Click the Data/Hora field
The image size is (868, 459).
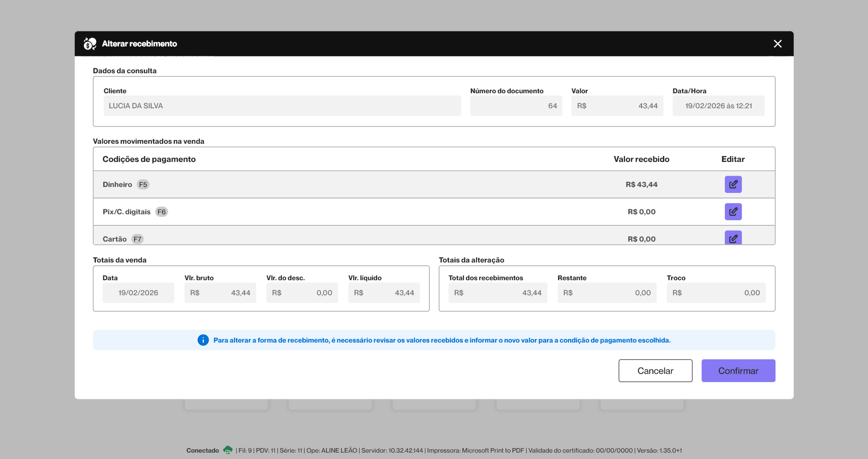tap(718, 106)
